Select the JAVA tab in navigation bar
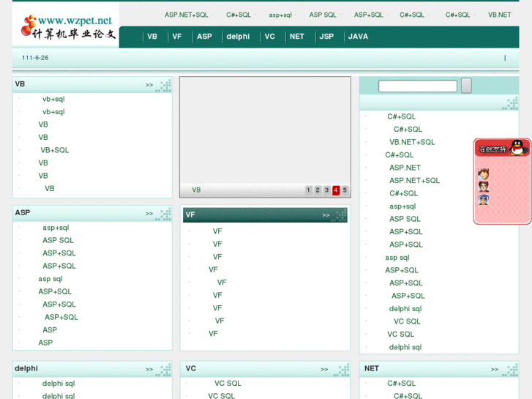 [x=358, y=37]
